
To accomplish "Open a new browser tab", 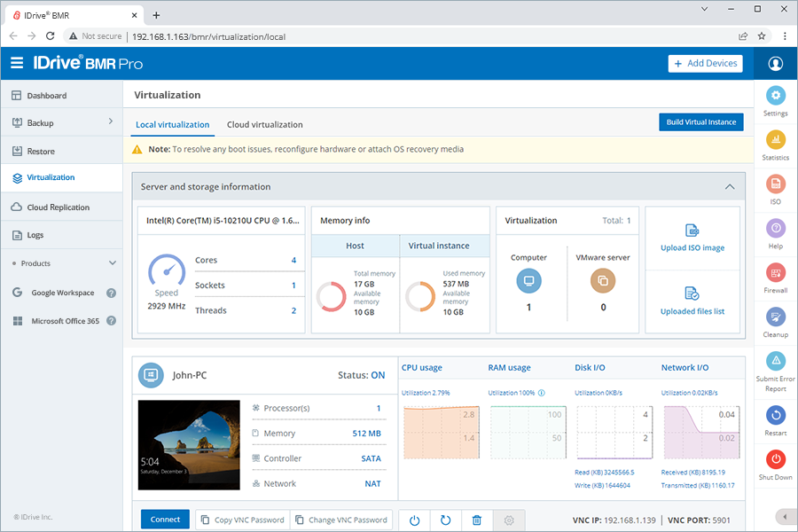I will tap(156, 15).
